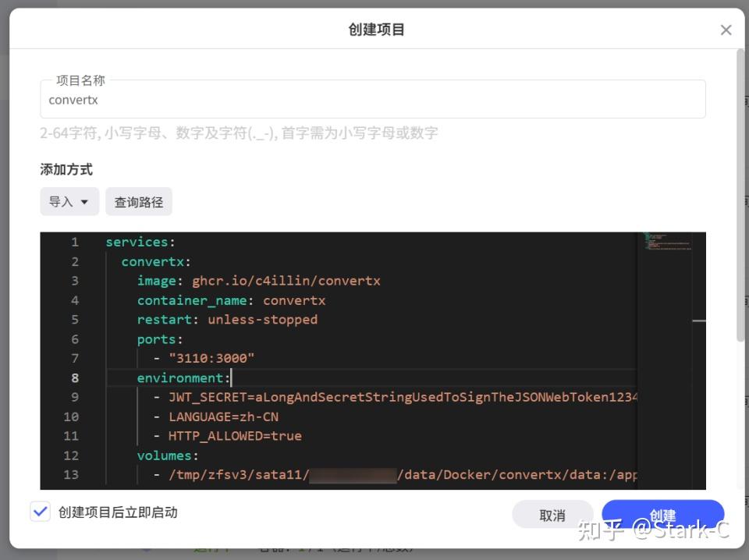Click the editor's vertical scrollbar

(x=700, y=320)
